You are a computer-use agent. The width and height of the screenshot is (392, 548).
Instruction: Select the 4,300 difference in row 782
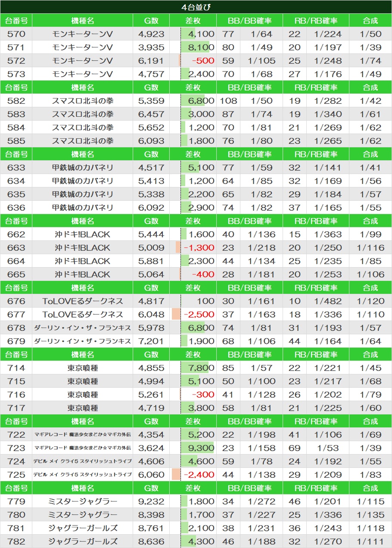[x=193, y=542]
